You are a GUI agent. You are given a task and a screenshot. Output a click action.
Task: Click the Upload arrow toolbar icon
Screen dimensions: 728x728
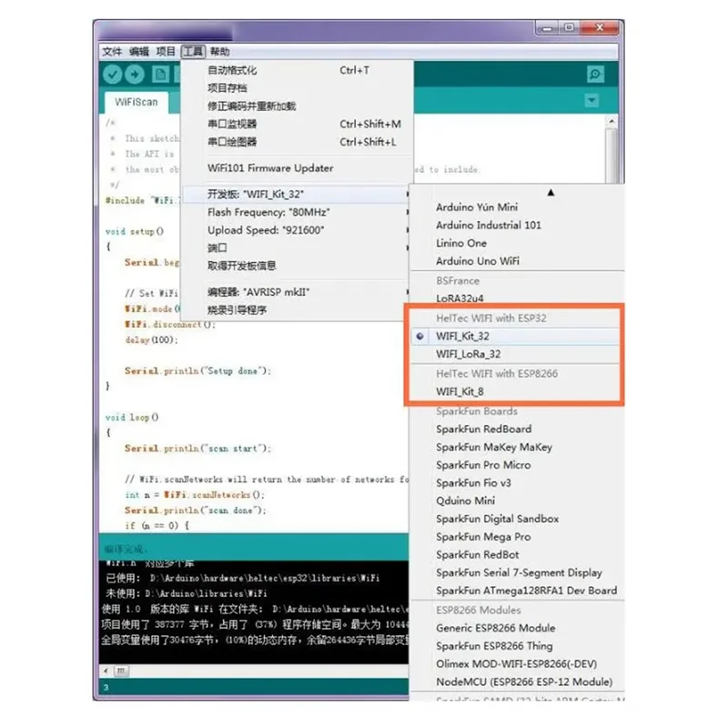click(x=135, y=75)
